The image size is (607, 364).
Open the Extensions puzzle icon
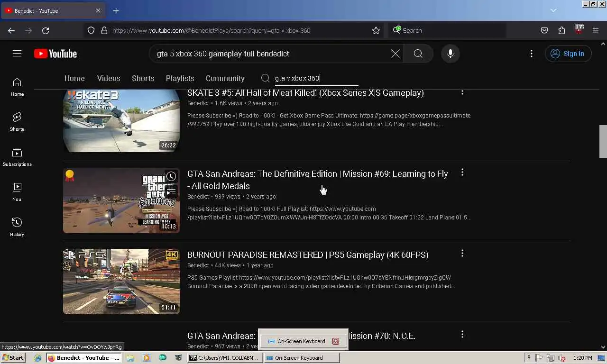[561, 30]
